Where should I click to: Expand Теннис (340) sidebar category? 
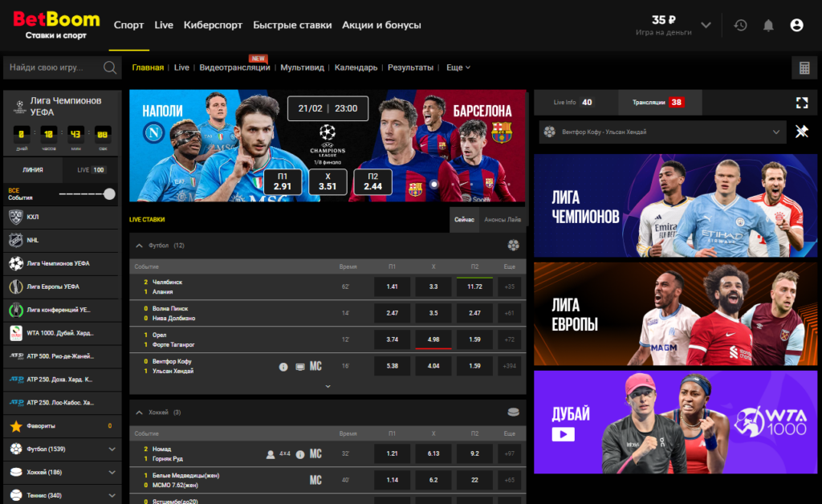(112, 495)
